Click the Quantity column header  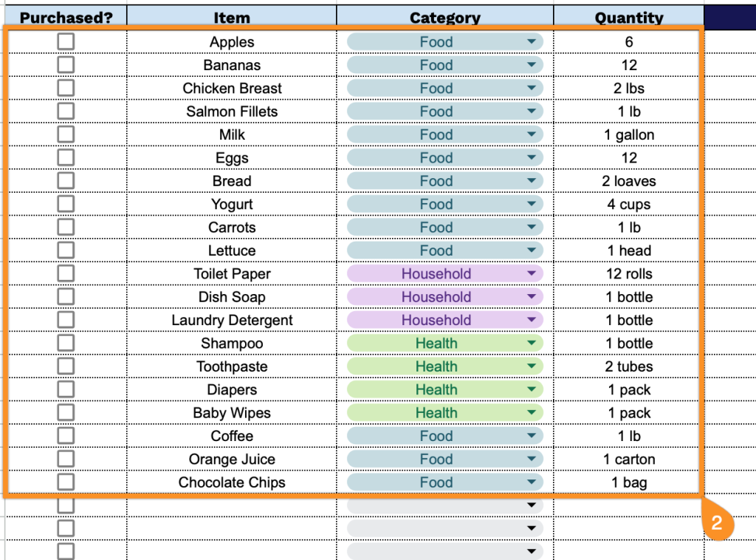pos(629,17)
